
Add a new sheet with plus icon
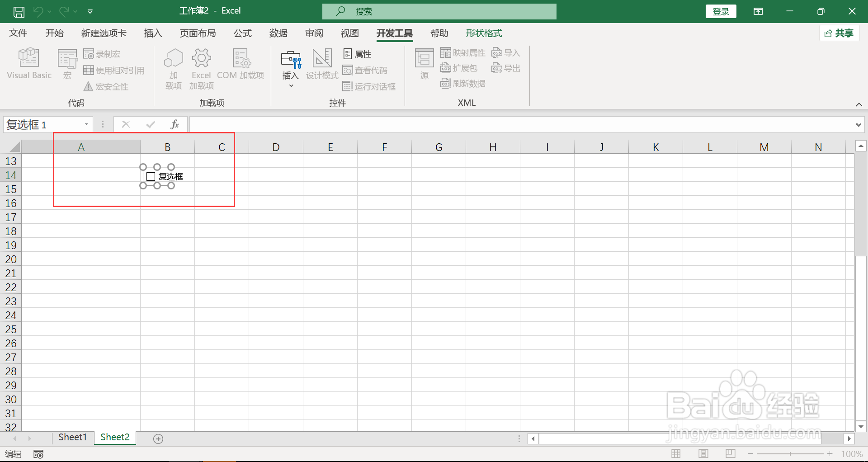(x=158, y=438)
